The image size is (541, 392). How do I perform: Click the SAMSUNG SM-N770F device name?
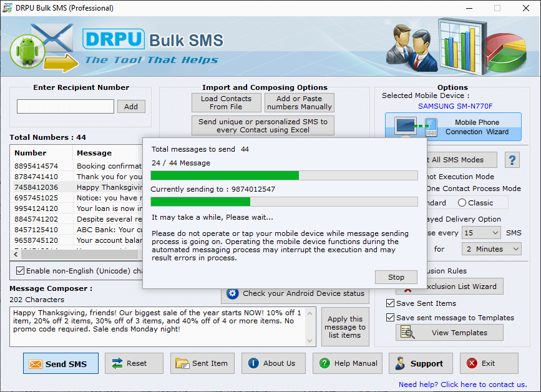pyautogui.click(x=455, y=106)
